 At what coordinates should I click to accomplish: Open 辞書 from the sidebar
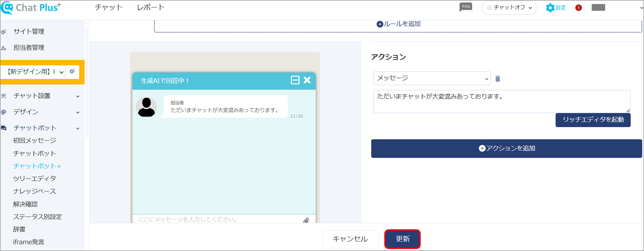(19, 229)
